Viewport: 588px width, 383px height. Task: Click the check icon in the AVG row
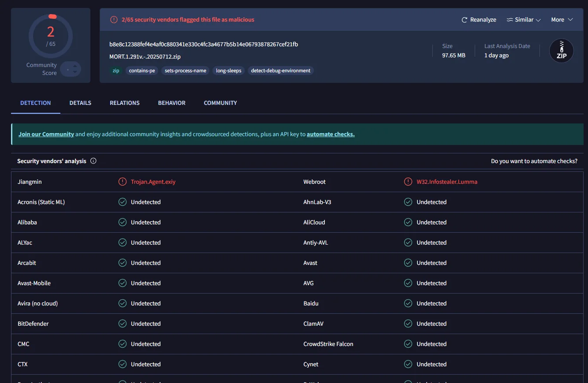point(408,283)
